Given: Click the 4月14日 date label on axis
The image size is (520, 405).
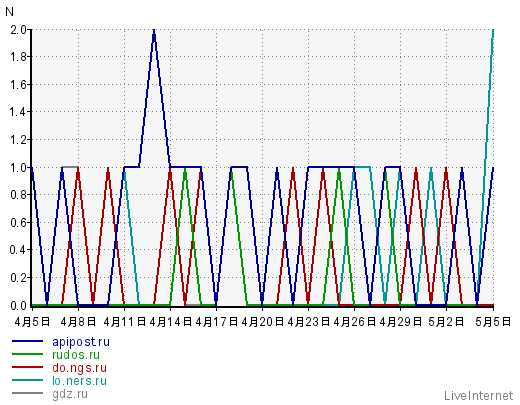Looking at the screenshot, I should pyautogui.click(x=170, y=322).
